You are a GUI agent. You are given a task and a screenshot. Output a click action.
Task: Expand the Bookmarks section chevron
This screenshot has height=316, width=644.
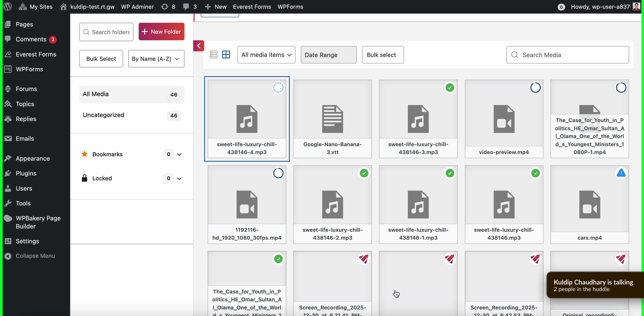[x=179, y=154]
